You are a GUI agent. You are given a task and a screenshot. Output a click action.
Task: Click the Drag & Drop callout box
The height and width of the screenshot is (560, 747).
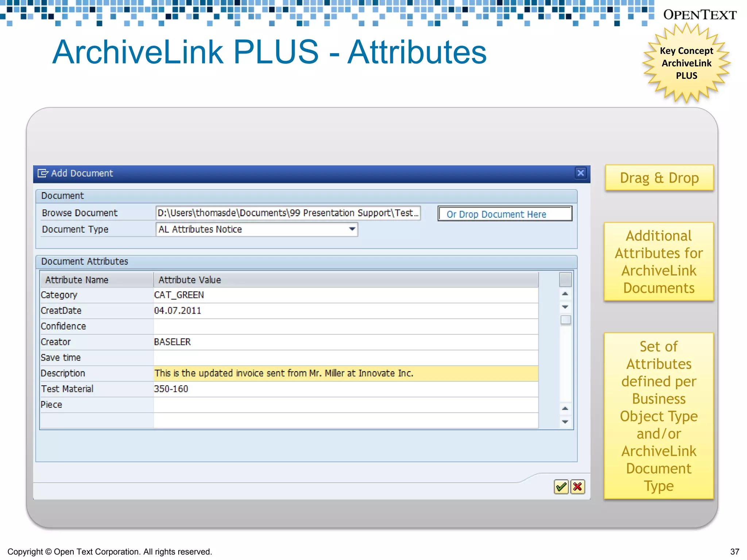tap(659, 178)
